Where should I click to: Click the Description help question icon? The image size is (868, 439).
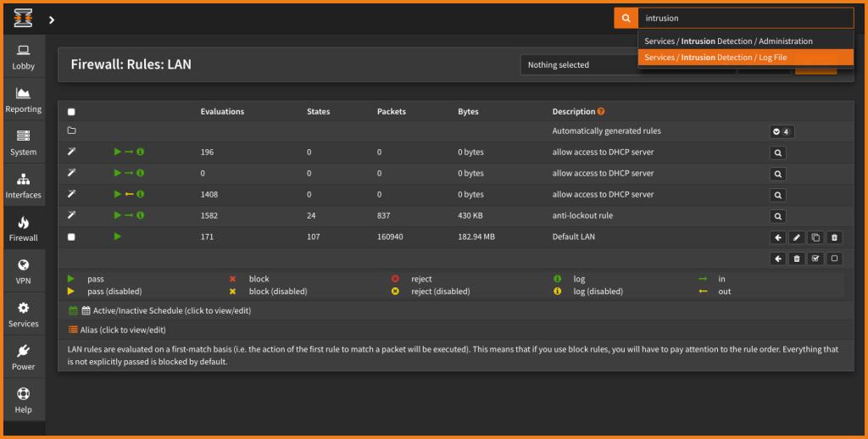pyautogui.click(x=601, y=112)
